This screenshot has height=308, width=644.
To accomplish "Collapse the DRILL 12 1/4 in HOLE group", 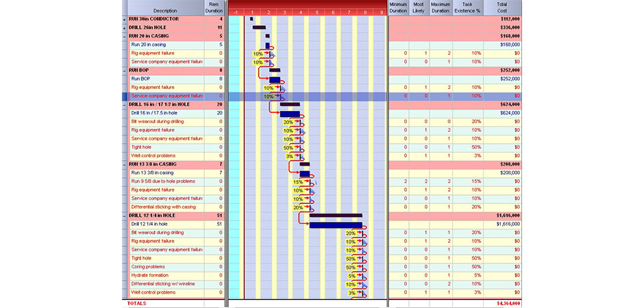I will 125,216.
